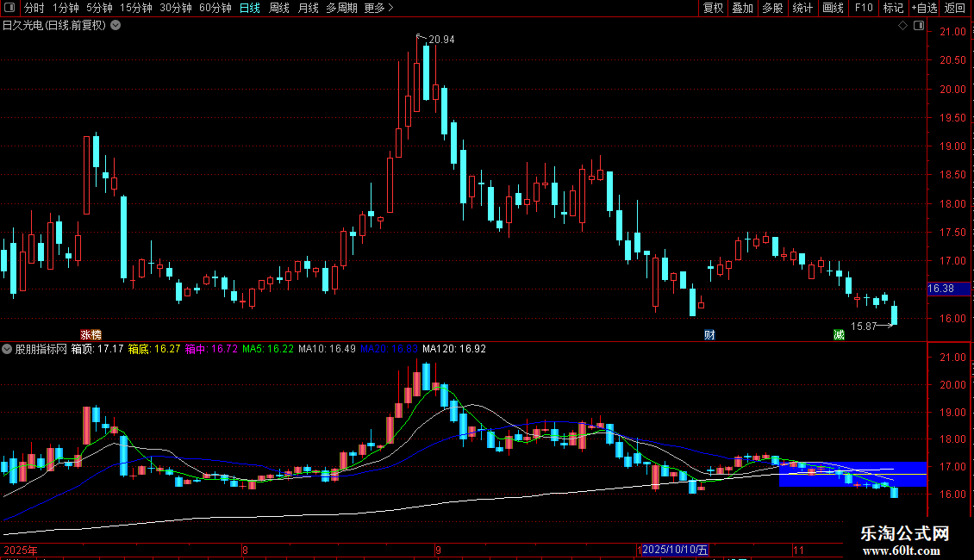Click the blue box range area
This screenshot has width=974, height=560.
point(852,474)
